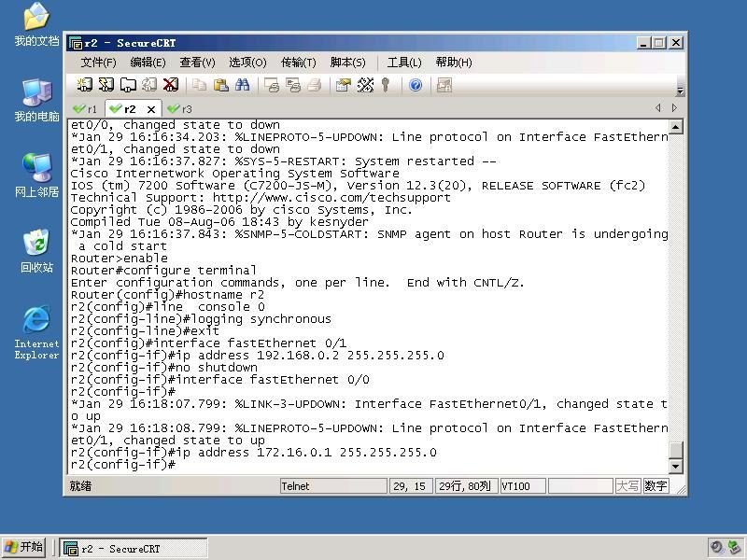Image resolution: width=747 pixels, height=560 pixels.
Task: Click r2 - SecureCRT taskbar button
Action: (x=134, y=549)
